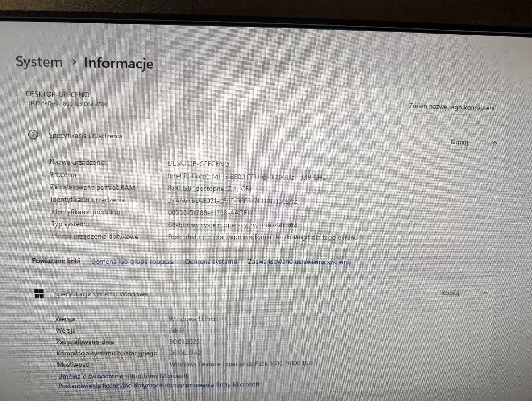Click the Wersja label beside 24H2
532x401 pixels.
(65, 330)
